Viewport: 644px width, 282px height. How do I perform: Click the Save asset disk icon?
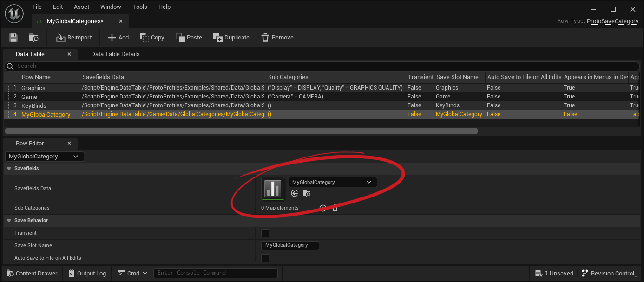pyautogui.click(x=13, y=38)
